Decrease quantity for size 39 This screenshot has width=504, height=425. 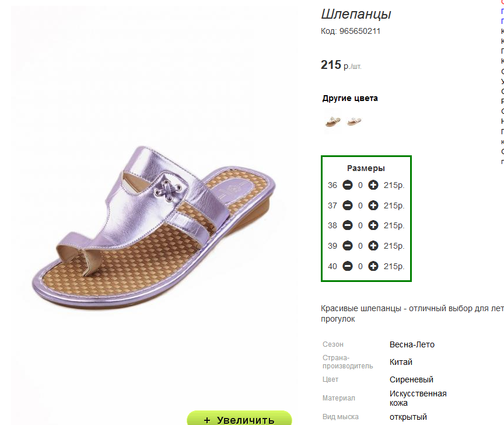tap(348, 246)
